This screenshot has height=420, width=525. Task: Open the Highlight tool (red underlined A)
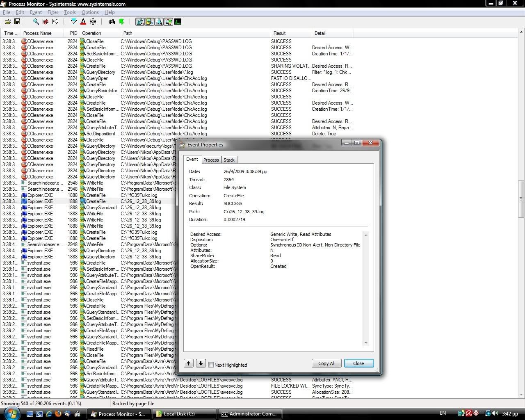point(83,22)
